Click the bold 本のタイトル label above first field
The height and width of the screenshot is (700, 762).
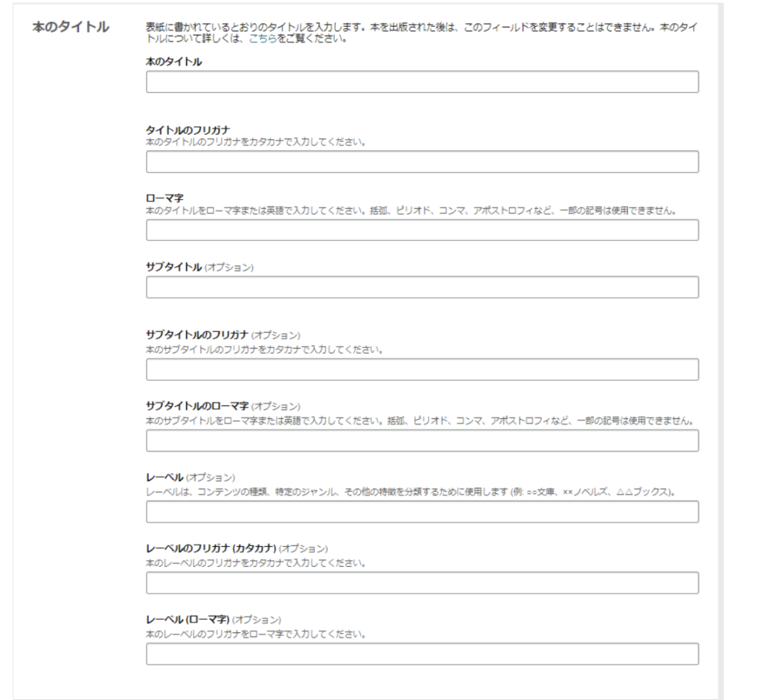pyautogui.click(x=175, y=61)
